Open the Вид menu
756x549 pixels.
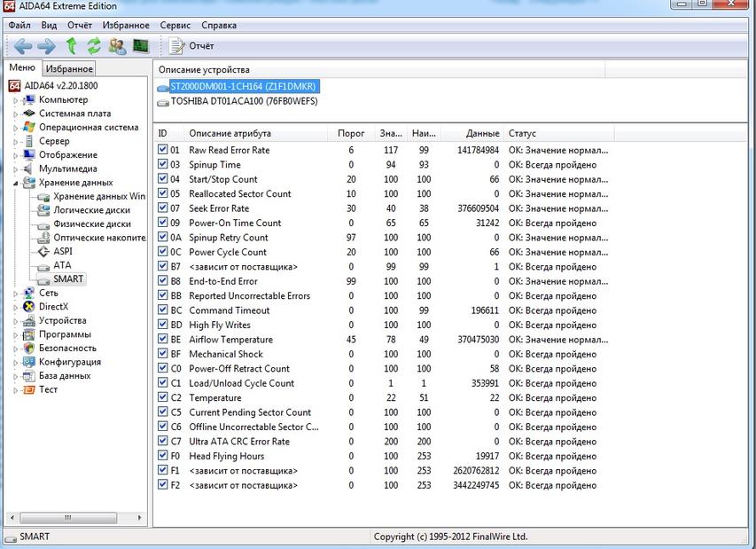click(x=49, y=25)
